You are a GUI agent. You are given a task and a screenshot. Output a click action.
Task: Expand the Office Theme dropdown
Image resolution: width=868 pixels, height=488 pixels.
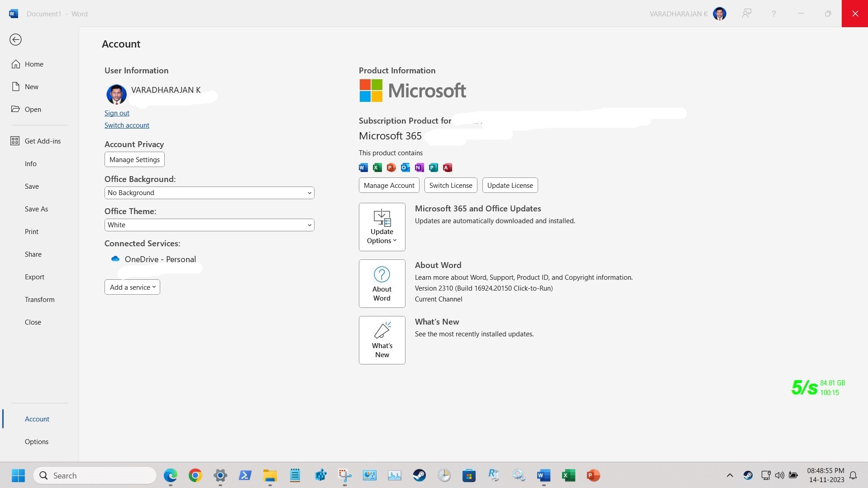(209, 225)
